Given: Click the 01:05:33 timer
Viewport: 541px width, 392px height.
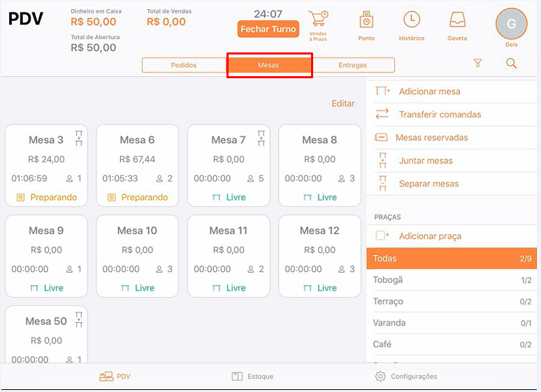Looking at the screenshot, I should (120, 178).
